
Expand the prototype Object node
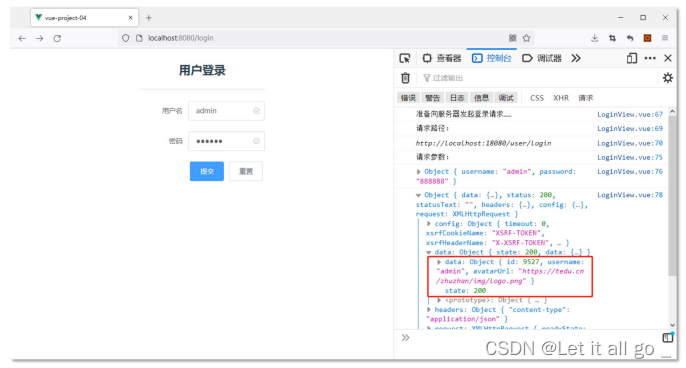439,300
